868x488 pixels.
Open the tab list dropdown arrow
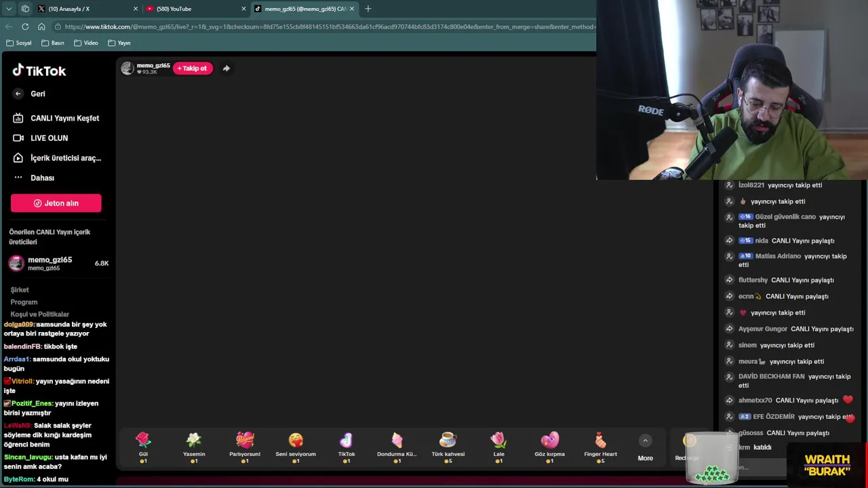pos(9,9)
